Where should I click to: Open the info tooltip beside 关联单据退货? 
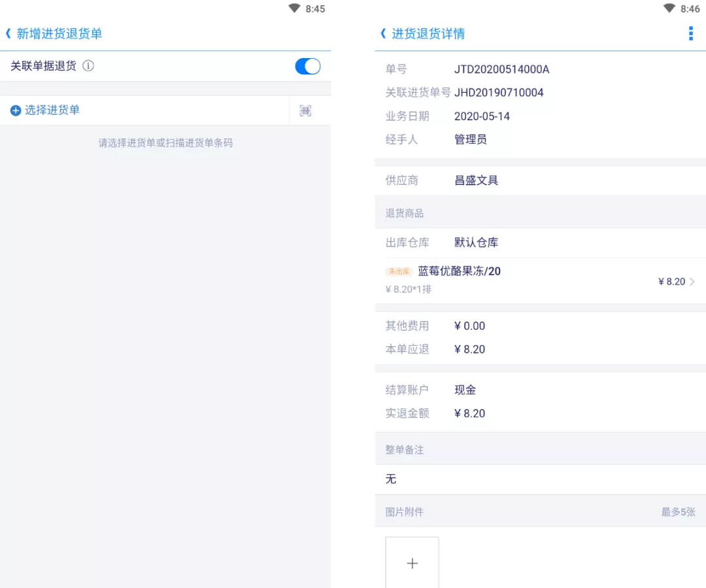88,66
